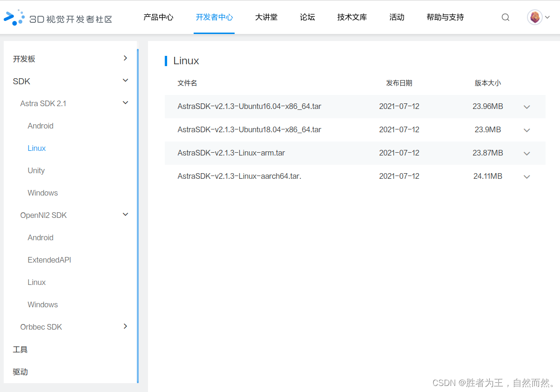Collapse the Astra SDK 2.1 chevron

pyautogui.click(x=125, y=103)
